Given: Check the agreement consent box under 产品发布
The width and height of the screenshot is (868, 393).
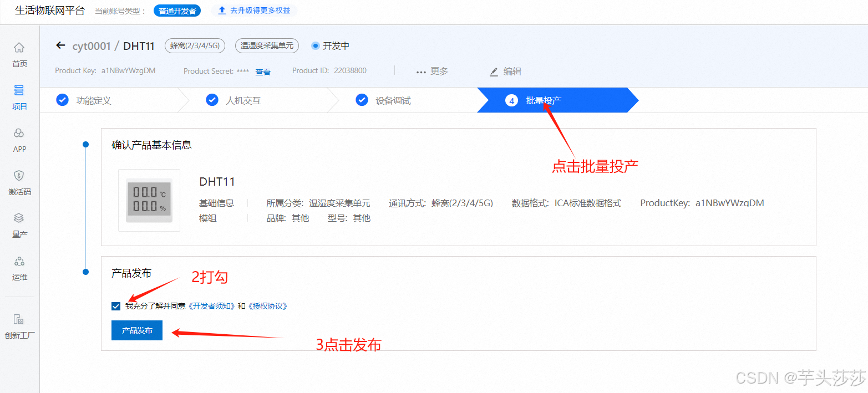Looking at the screenshot, I should point(115,305).
